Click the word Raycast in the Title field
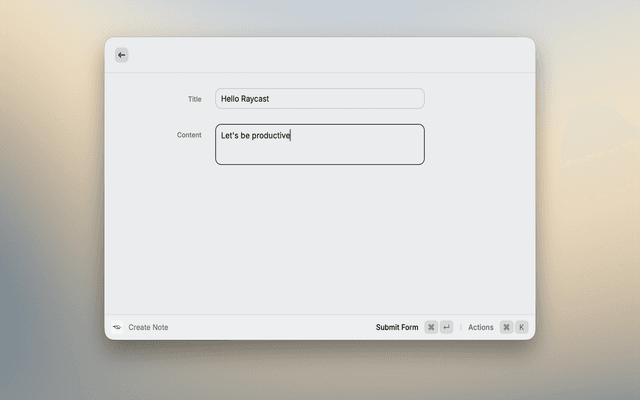This screenshot has height=400, width=640. [x=255, y=99]
